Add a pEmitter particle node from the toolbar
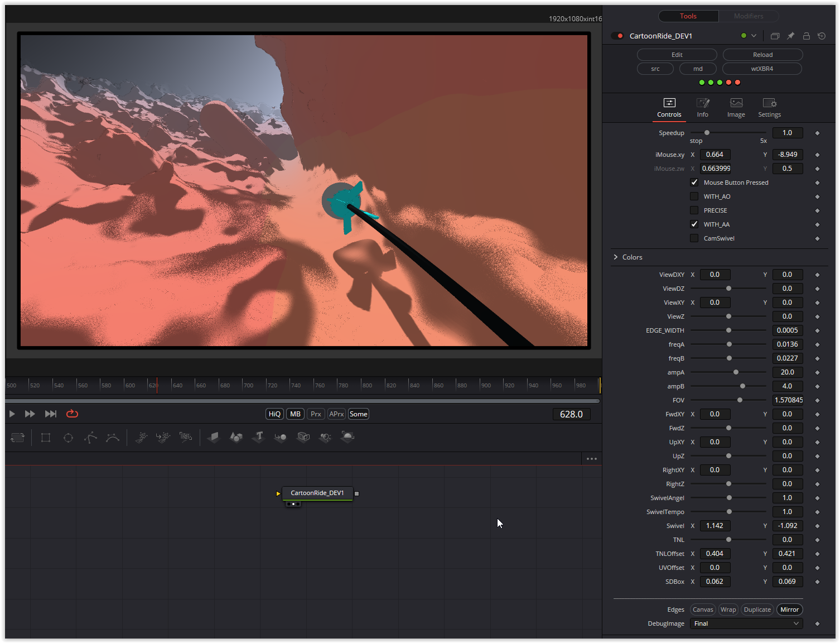Screen dimensions: 840x643 pyautogui.click(x=141, y=437)
